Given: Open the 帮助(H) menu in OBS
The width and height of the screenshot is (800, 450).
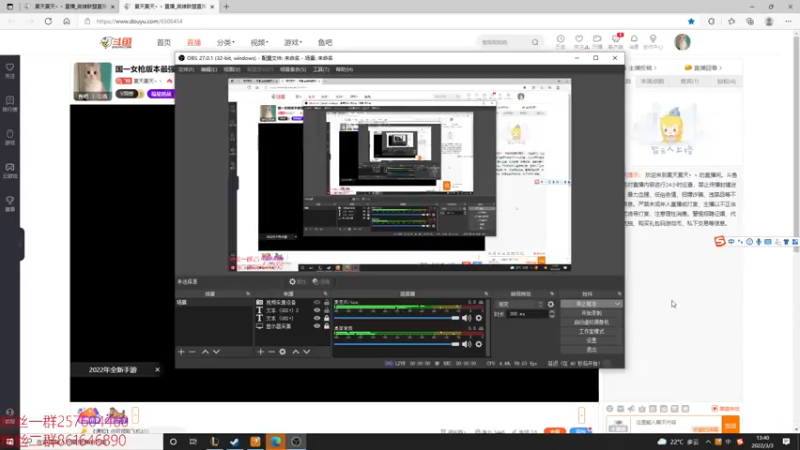Looking at the screenshot, I should (344, 69).
